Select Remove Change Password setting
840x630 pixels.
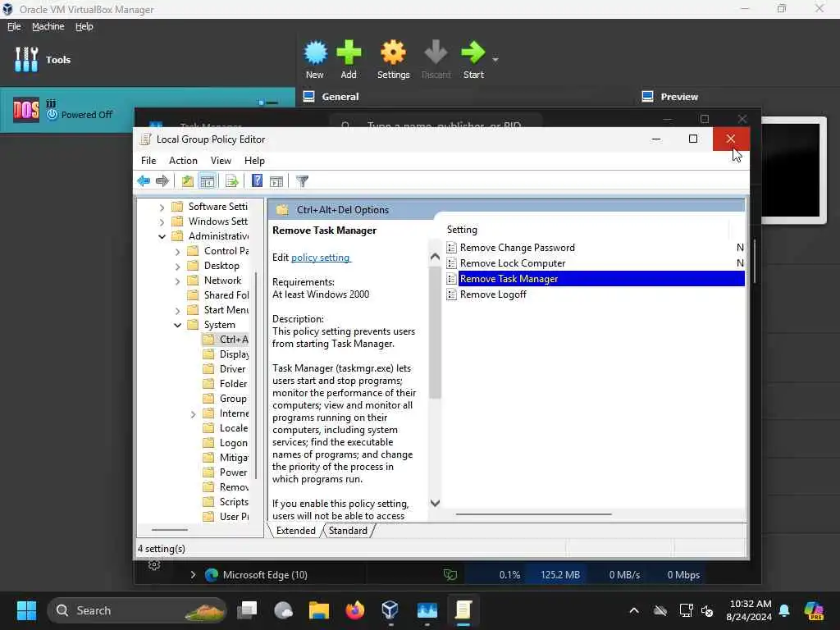518,248
